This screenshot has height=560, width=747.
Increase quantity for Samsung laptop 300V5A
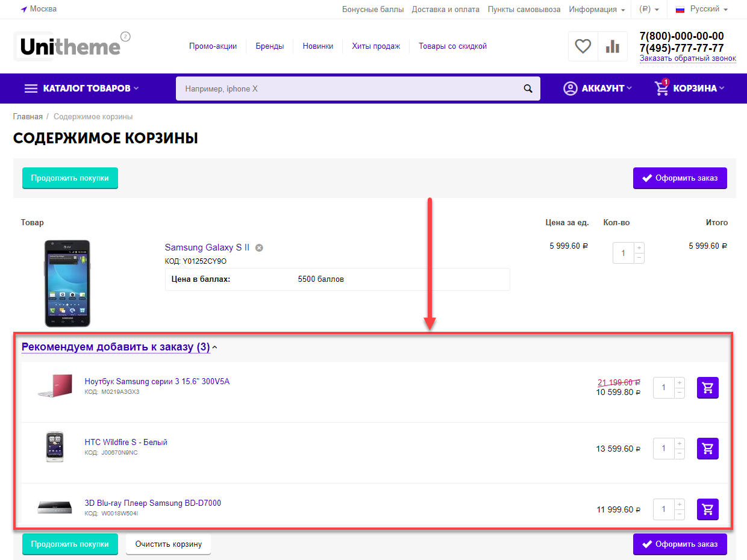[x=680, y=382]
